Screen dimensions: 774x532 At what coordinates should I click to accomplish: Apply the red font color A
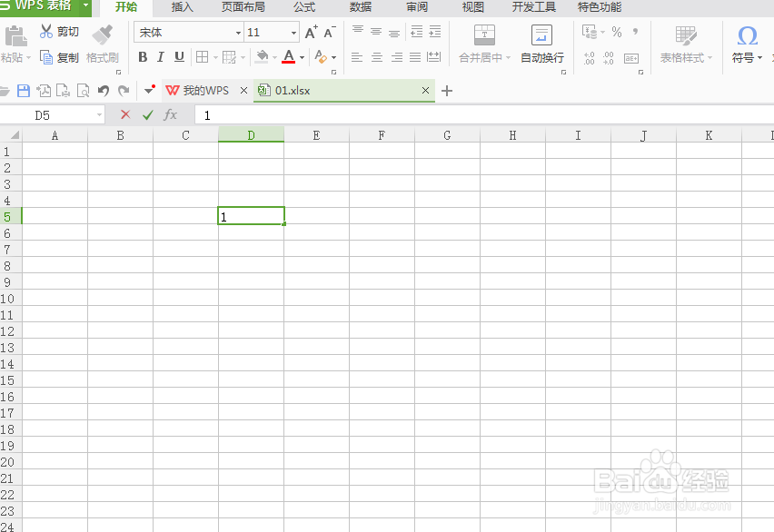click(x=289, y=57)
